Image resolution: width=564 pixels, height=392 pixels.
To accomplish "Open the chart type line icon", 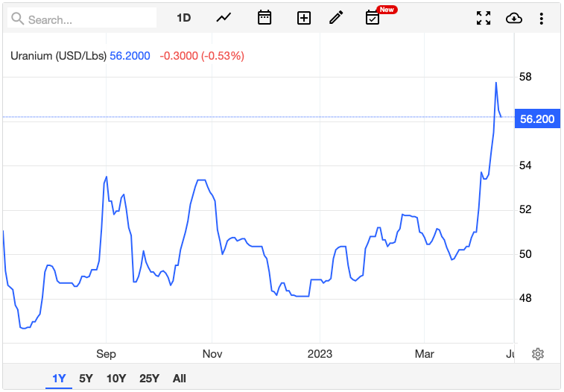I will 224,18.
